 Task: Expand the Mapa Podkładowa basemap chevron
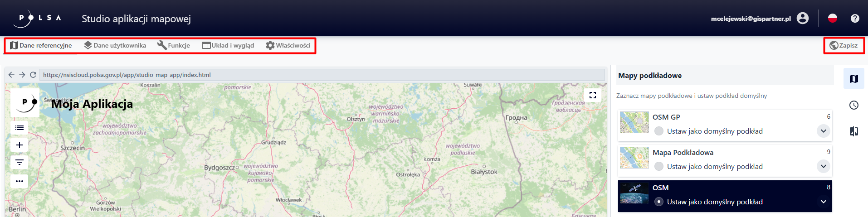click(824, 166)
